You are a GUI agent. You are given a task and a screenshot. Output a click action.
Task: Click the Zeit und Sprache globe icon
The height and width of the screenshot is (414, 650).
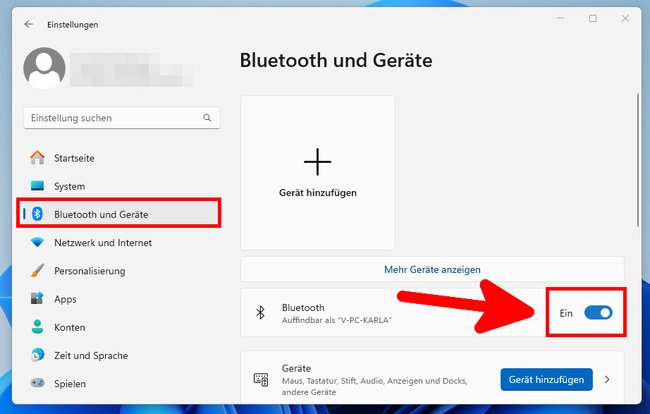pyautogui.click(x=37, y=355)
